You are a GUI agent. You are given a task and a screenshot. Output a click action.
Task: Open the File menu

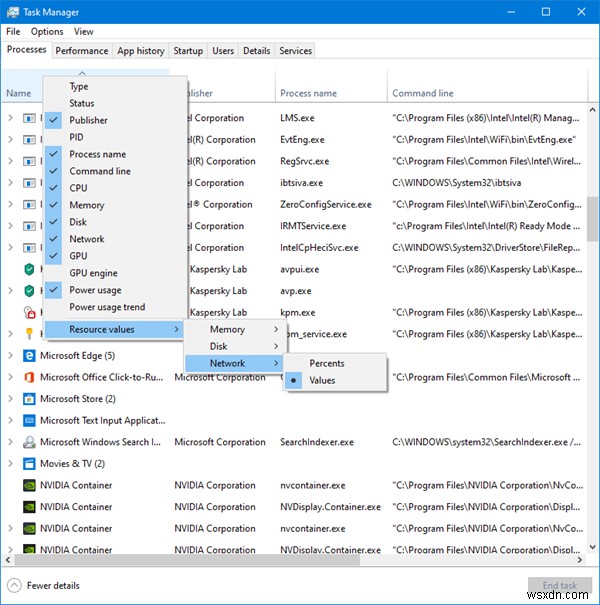pyautogui.click(x=13, y=32)
